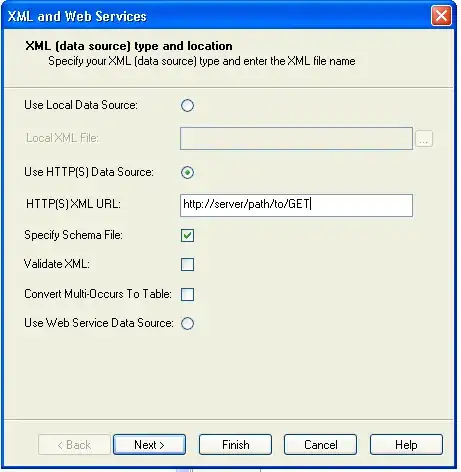
Task: Tick Convert Multi-Occurs To Table checkbox
Action: [x=187, y=294]
